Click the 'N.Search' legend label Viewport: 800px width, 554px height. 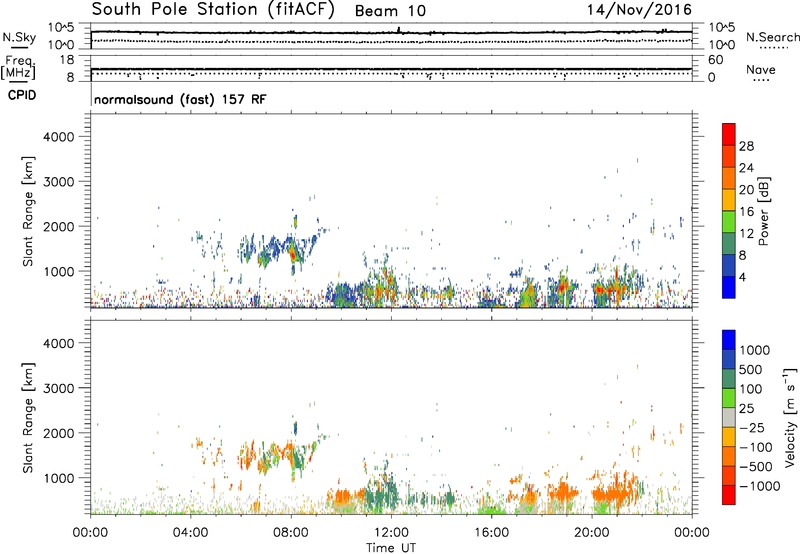[x=772, y=37]
